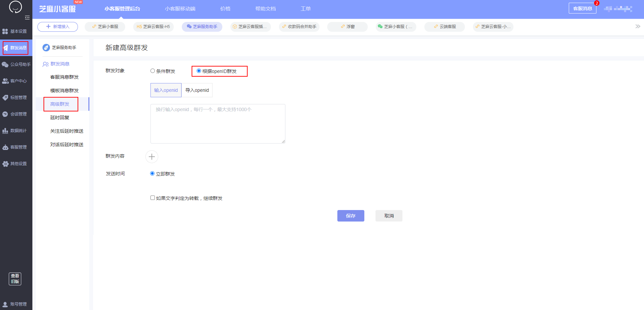The image size is (644, 310).
Task: Click the blurred user account name at top-right
Action: tap(618, 9)
